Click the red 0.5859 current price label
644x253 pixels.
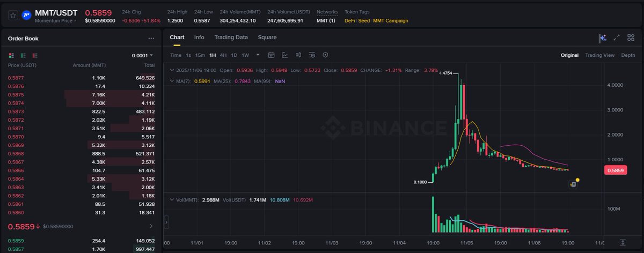point(616,170)
